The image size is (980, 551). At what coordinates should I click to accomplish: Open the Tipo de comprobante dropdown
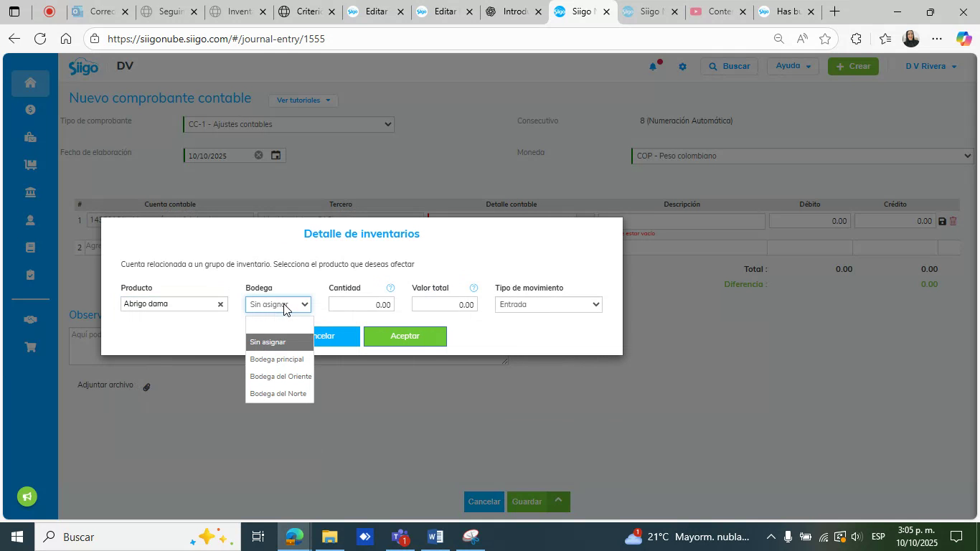(288, 124)
